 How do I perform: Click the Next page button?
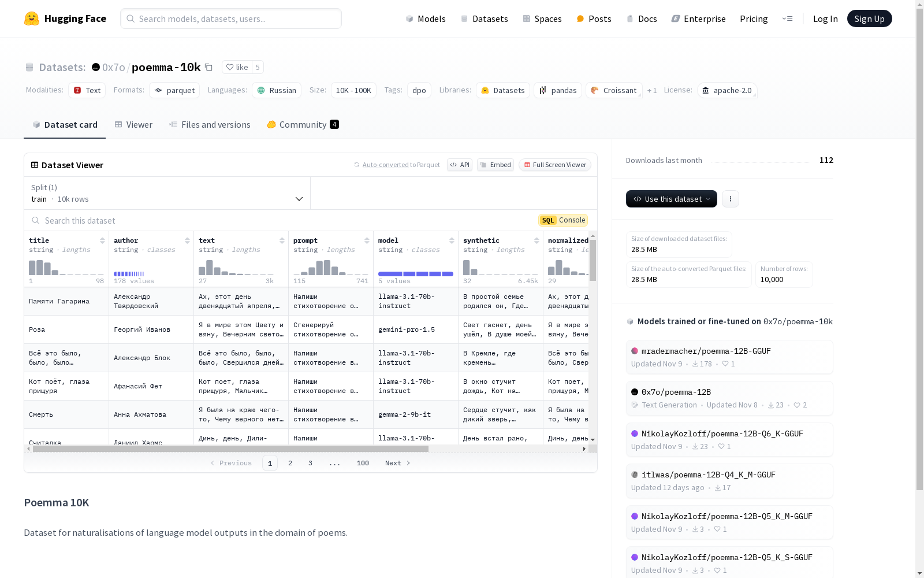tap(398, 463)
